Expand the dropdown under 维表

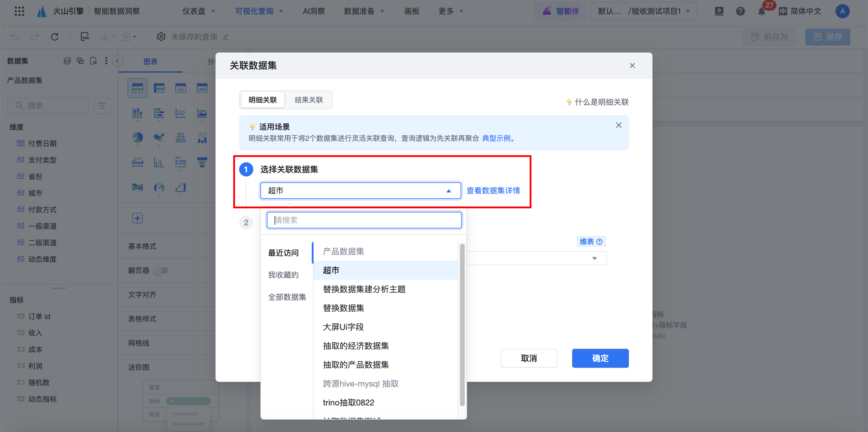tap(594, 258)
